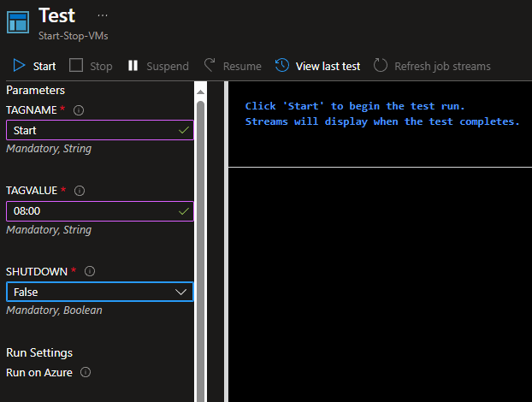Click the SHUTDOWN info icon
The height and width of the screenshot is (402, 532).
tap(90, 271)
